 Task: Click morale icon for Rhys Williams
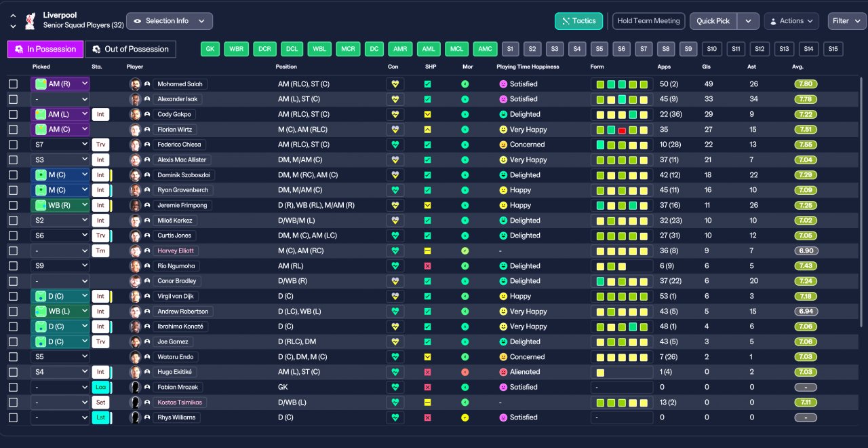coord(465,417)
